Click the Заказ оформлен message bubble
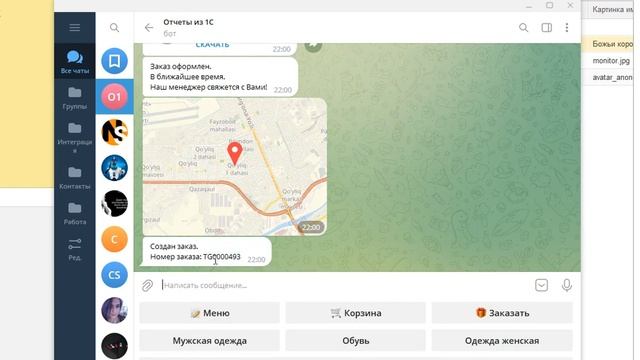 tap(220, 77)
